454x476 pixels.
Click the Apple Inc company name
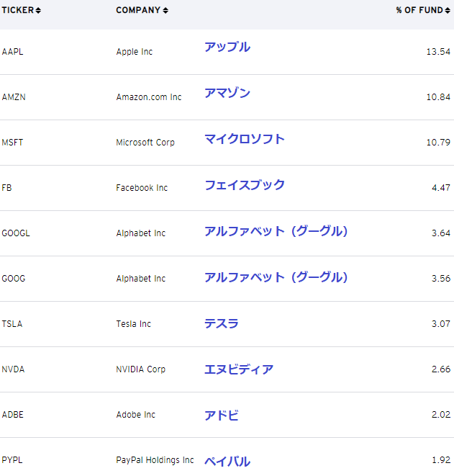click(x=135, y=52)
